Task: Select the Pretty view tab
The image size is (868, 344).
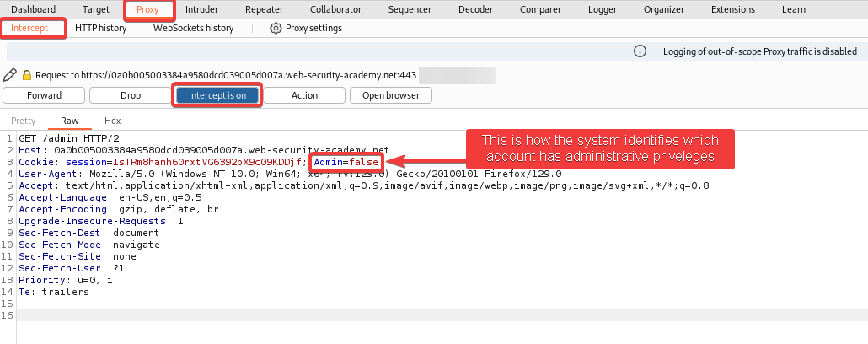Action: (x=24, y=121)
